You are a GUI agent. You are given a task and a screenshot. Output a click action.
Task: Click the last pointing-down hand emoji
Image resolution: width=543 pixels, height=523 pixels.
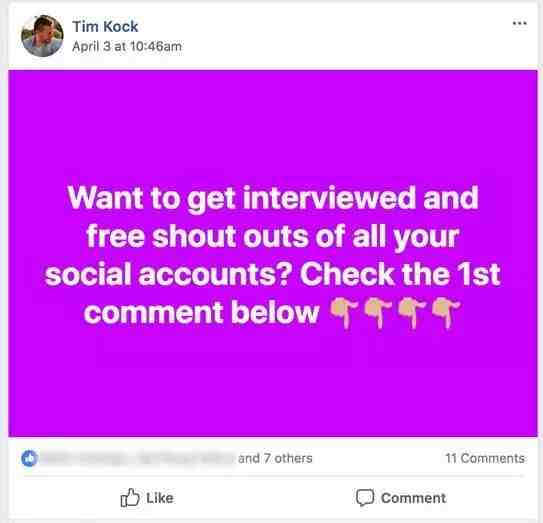pyautogui.click(x=446, y=313)
